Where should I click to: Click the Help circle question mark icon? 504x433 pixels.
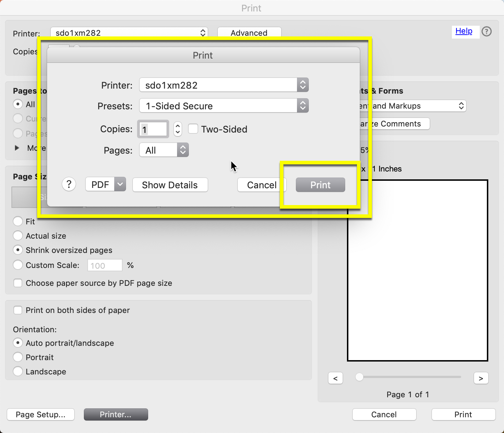click(486, 31)
